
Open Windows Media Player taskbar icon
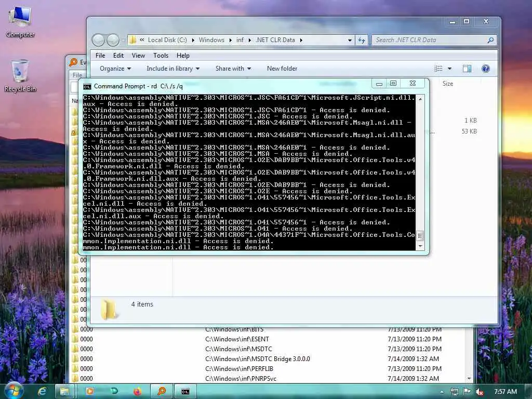coord(90,392)
